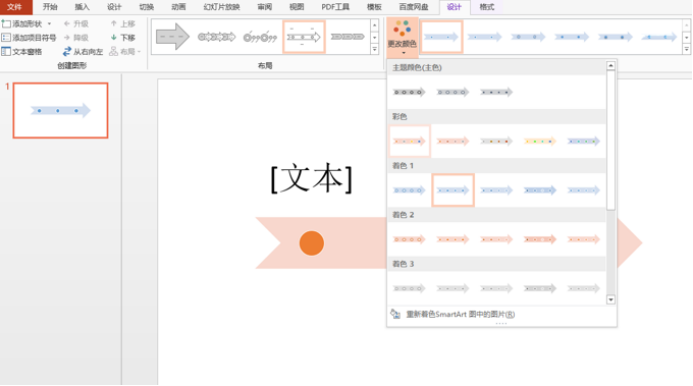This screenshot has width=693, height=386.
Task: Open the 模板 templates tab
Action: coord(374,7)
